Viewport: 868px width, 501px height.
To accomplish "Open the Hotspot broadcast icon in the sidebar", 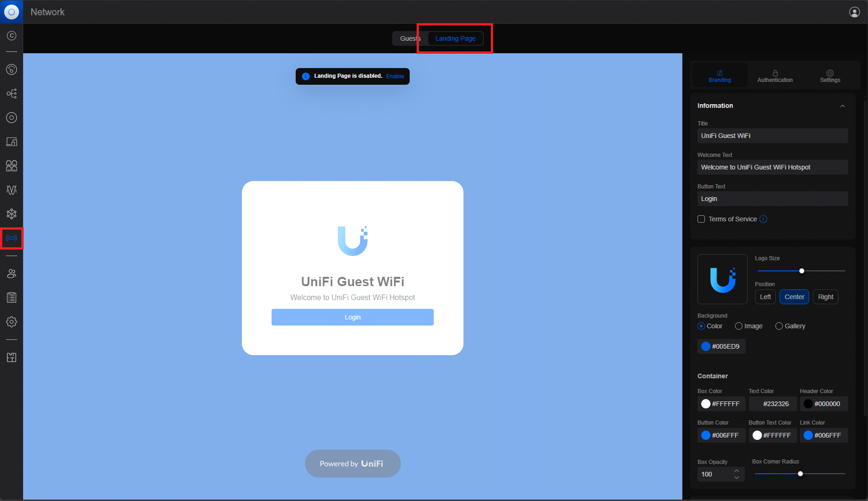I will (12, 238).
